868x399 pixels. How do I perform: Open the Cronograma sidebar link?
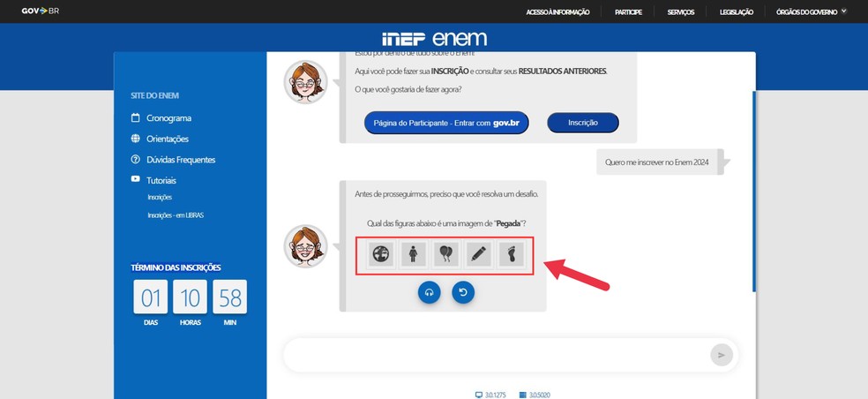click(x=168, y=118)
